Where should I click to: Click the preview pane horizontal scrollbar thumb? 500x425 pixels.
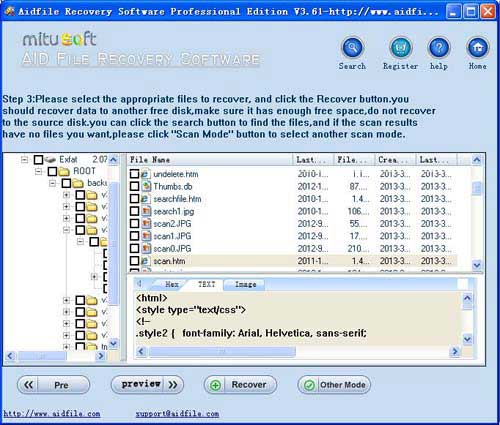point(222,351)
